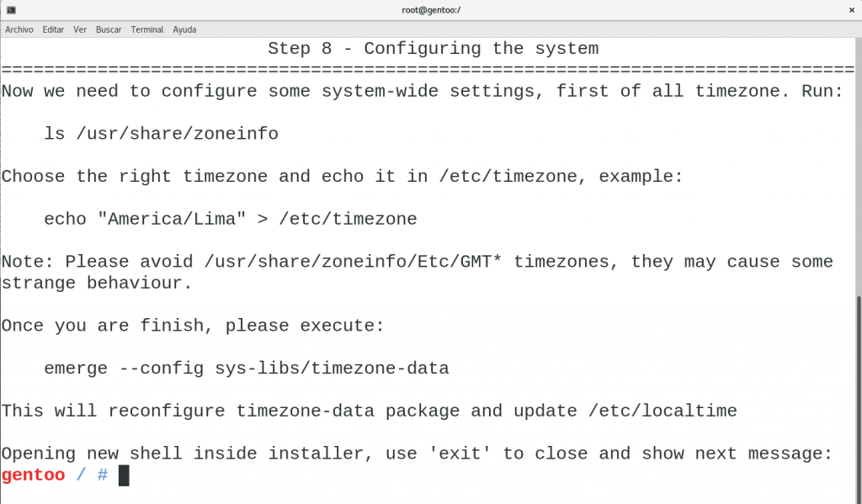Click the ls /usr/share/zoneinfo command text
862x504 pixels.
pos(160,133)
